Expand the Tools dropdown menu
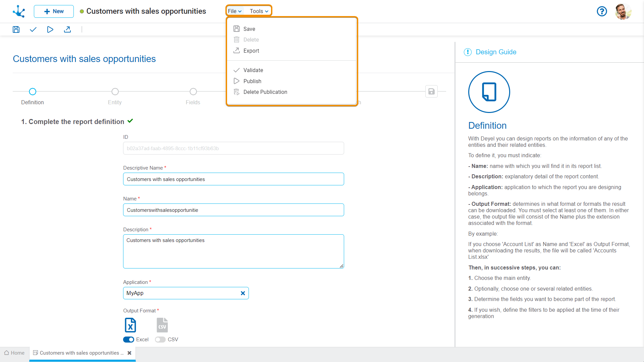 259,11
